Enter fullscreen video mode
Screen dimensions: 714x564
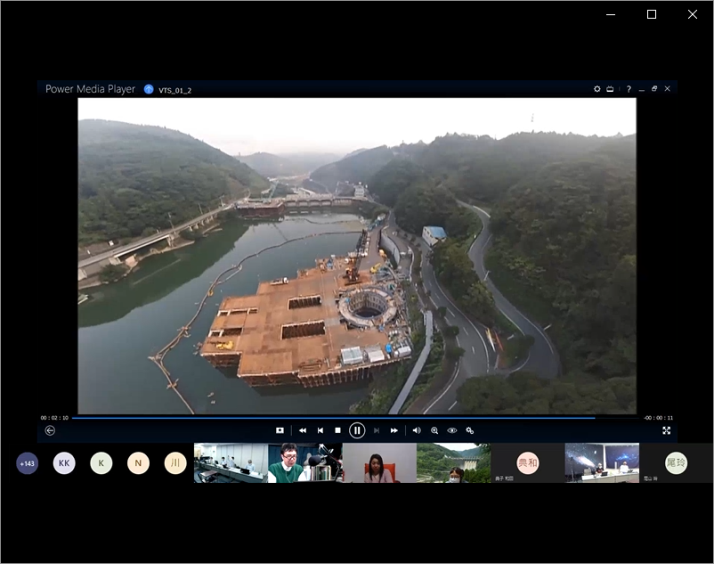tap(666, 430)
